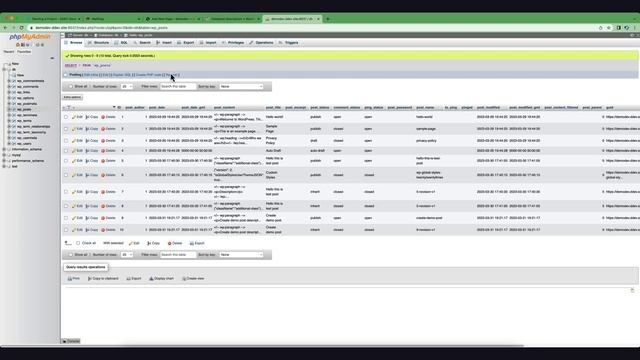Open the wp_postmeta table in the sidebar tree

click(x=27, y=104)
